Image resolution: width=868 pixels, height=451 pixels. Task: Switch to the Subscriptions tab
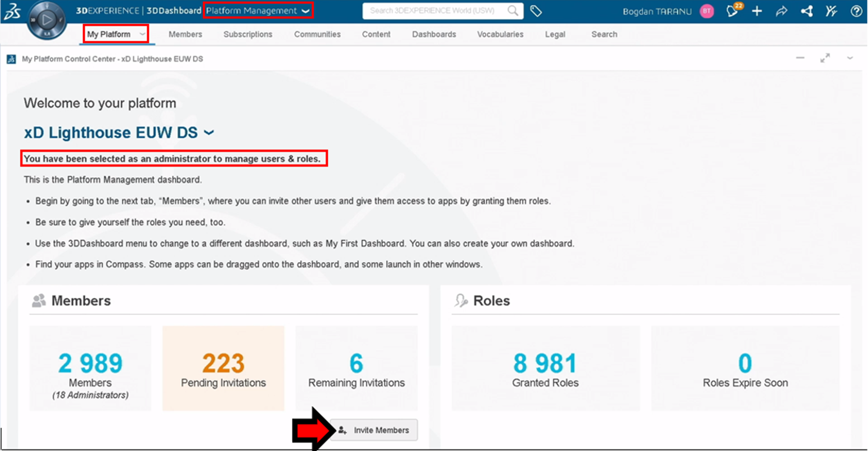click(248, 34)
